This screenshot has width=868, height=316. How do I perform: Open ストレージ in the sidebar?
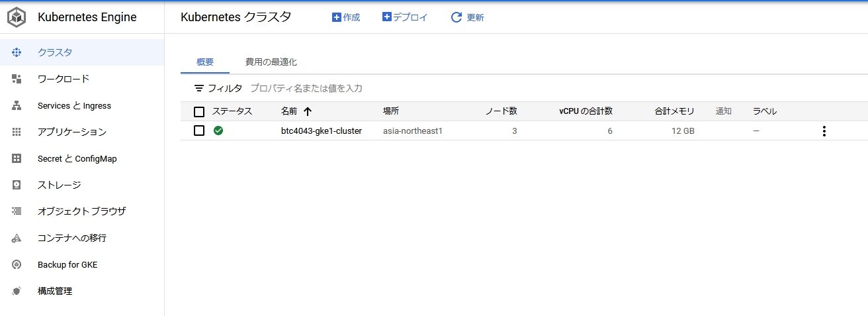82,185
